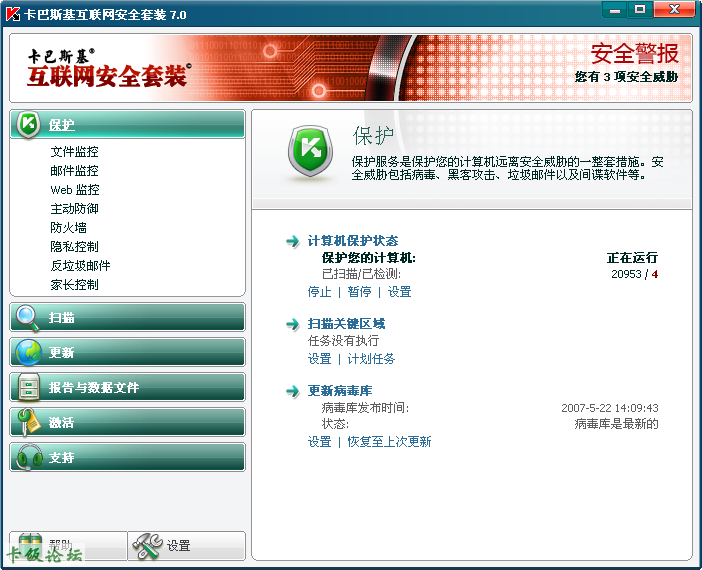
Task: Click the file cabinet icon for 报告与数据文件
Action: tap(29, 387)
